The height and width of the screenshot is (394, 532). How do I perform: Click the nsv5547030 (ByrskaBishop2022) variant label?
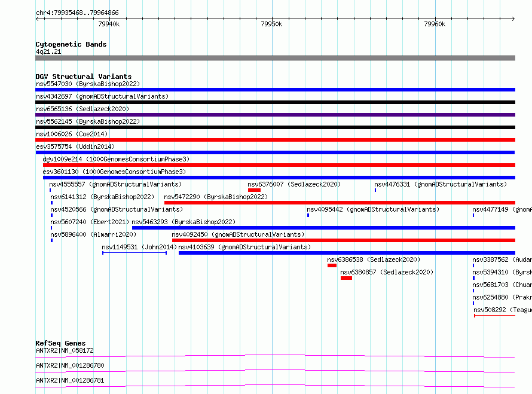[88, 84]
